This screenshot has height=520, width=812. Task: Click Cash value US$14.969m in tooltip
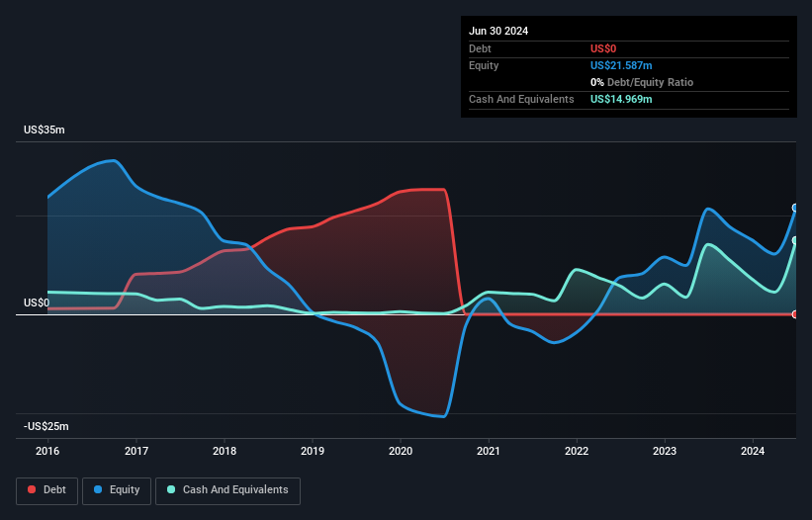(x=621, y=99)
